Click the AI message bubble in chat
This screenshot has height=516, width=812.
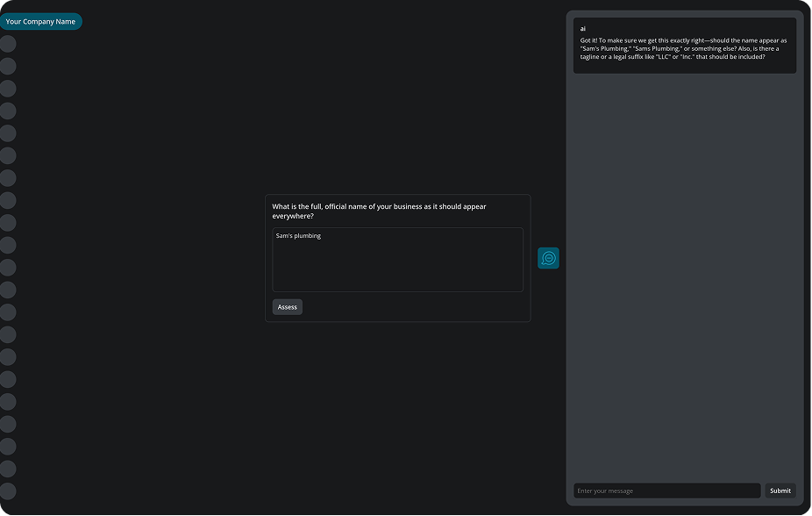point(684,46)
